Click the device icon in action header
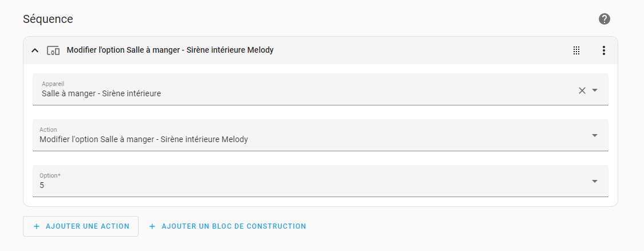 pos(53,50)
